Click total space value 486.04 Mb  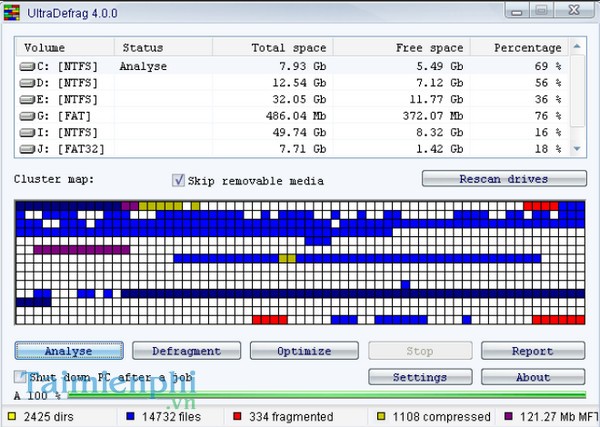click(x=296, y=116)
